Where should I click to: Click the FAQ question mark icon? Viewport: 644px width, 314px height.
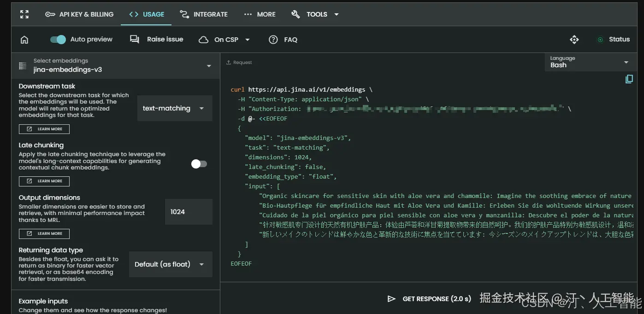pos(273,40)
